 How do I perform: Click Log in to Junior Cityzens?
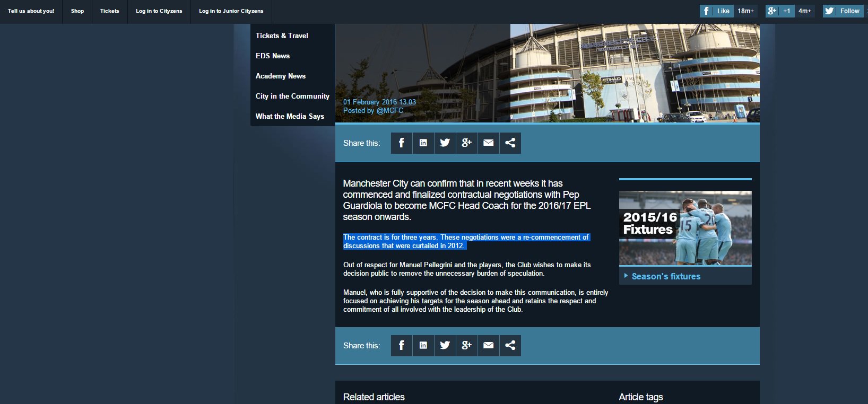[x=231, y=11]
